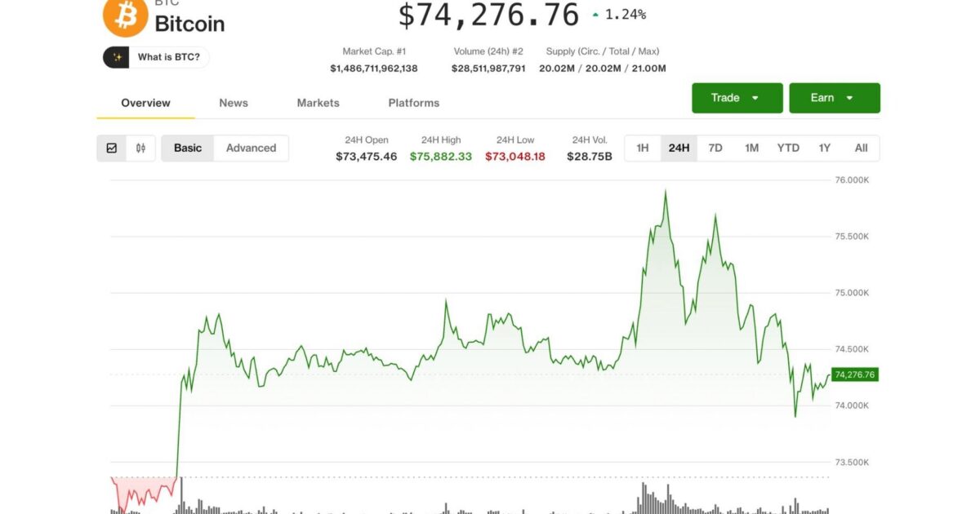
Task: Enable the 1H timeframe
Action: point(641,148)
